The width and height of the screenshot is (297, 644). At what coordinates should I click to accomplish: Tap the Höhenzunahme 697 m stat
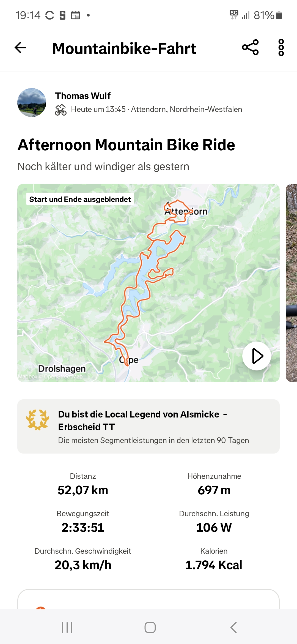(x=214, y=484)
